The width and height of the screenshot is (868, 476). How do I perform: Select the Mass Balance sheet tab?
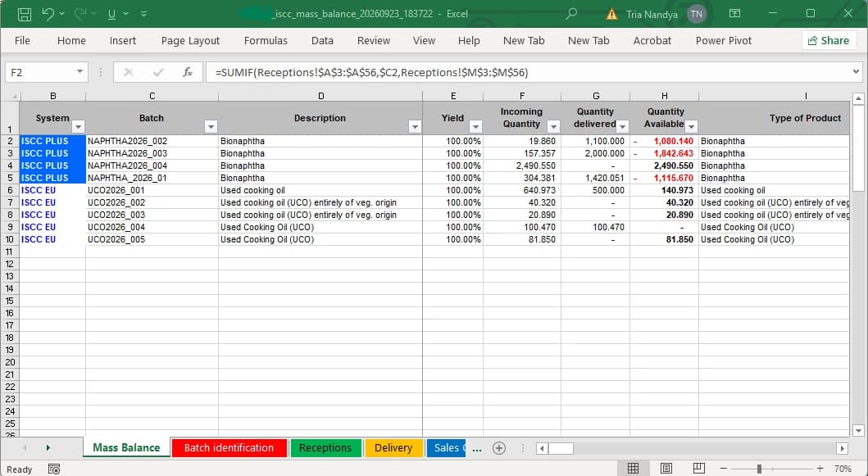126,448
